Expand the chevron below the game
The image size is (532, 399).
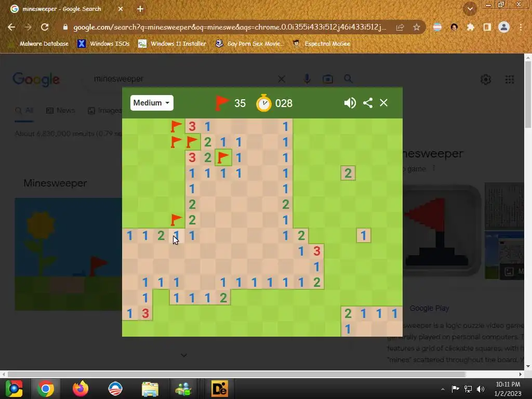[x=183, y=355]
